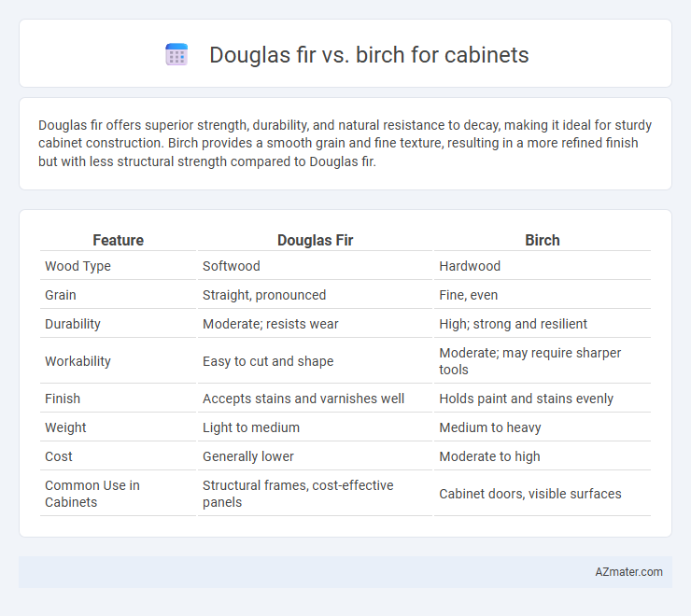Screen dimensions: 691x616
Task: Click the 'Birch' column header
Action: [x=542, y=240]
